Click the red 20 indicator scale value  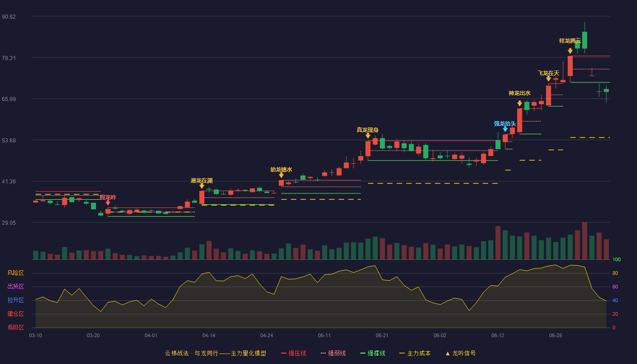click(615, 314)
